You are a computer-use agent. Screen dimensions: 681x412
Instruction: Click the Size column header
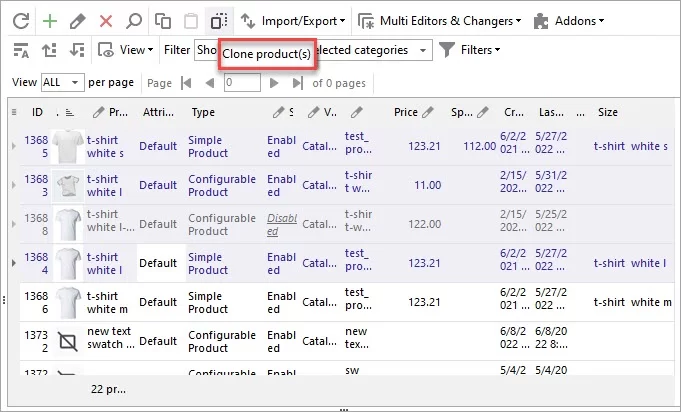[x=608, y=112]
